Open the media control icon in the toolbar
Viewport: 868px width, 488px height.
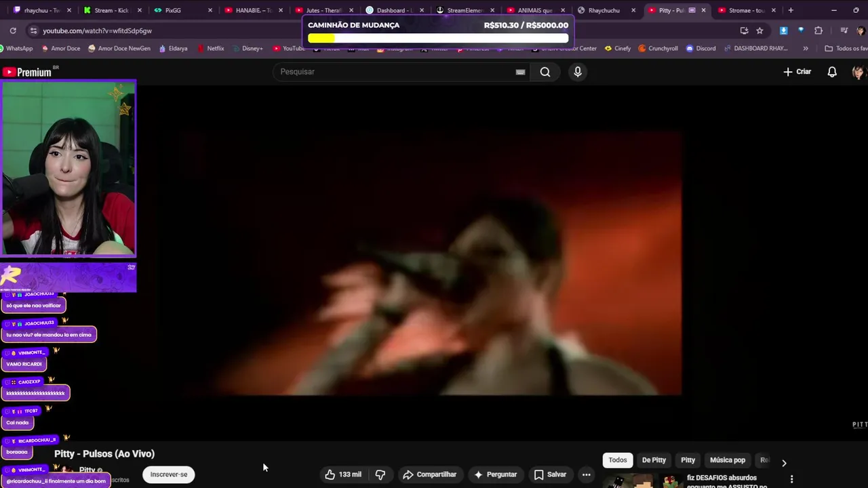click(x=844, y=30)
